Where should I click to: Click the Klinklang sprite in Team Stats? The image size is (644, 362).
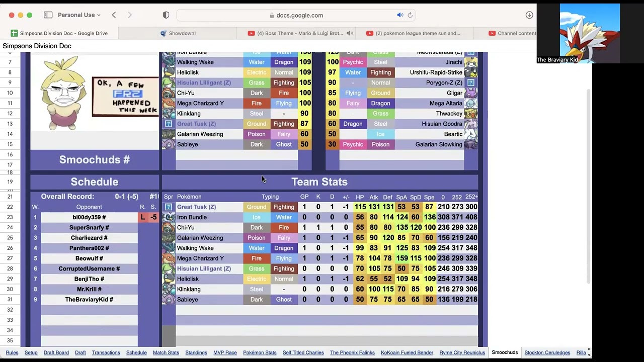click(x=169, y=290)
